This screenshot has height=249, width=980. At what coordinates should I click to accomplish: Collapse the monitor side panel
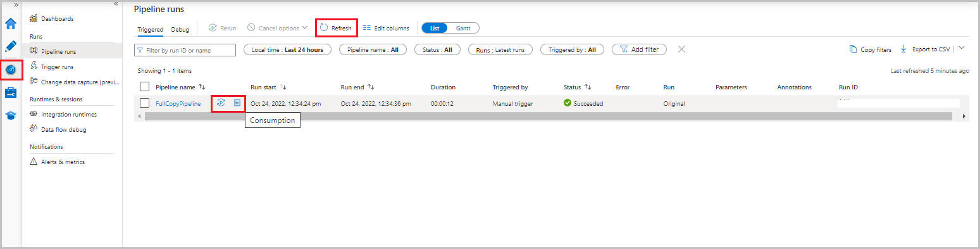[x=116, y=4]
